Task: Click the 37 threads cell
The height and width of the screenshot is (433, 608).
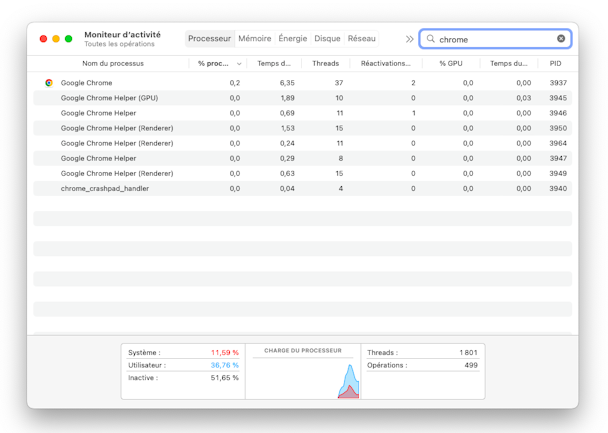Action: pos(339,83)
